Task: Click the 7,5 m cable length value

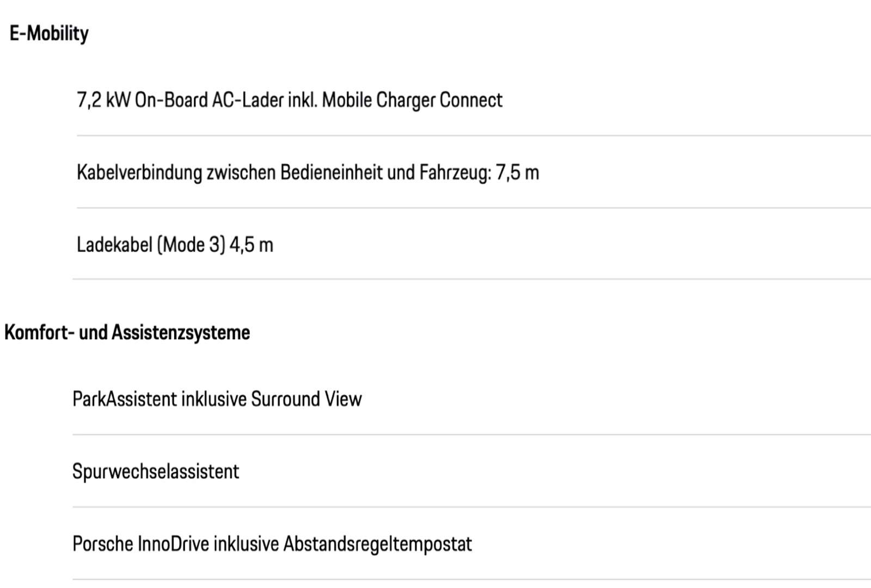Action: click(517, 173)
